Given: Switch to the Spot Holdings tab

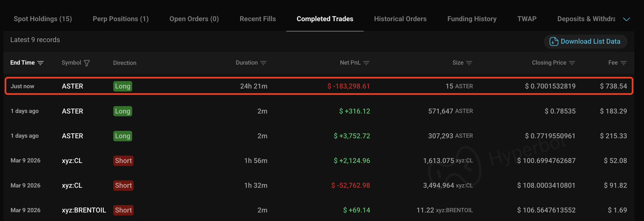Looking at the screenshot, I should tap(43, 19).
